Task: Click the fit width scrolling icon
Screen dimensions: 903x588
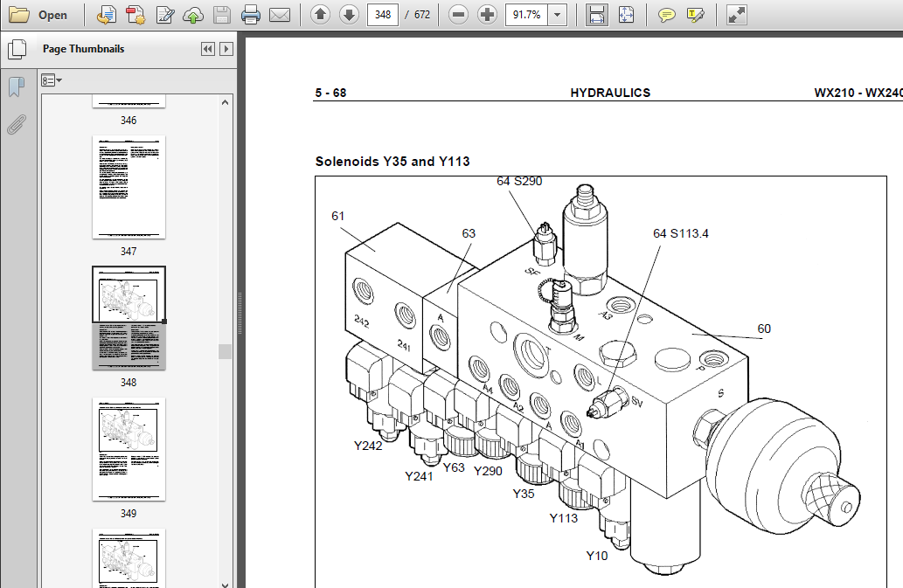Action: 597,15
